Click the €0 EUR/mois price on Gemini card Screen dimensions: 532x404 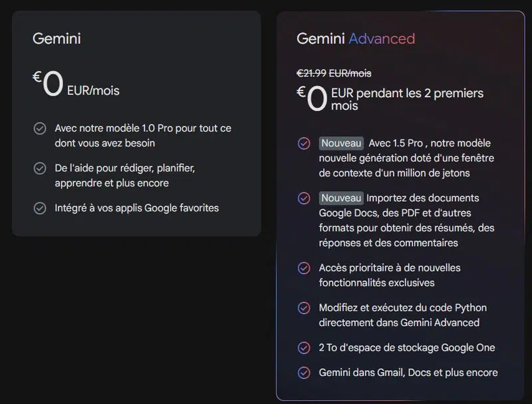pos(76,86)
